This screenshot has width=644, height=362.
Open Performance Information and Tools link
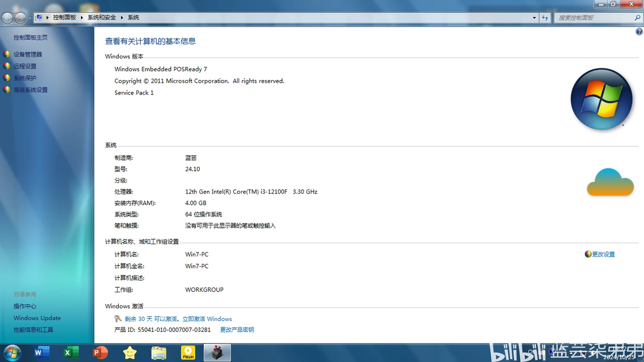(33, 330)
